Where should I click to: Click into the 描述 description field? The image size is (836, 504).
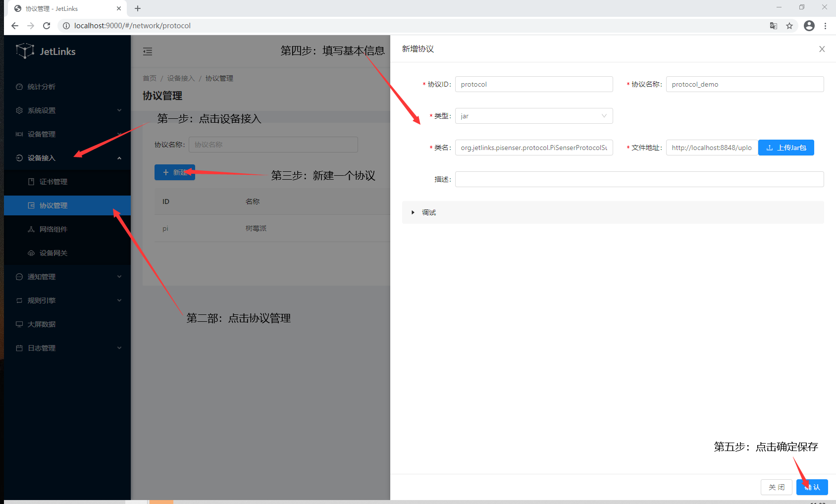[x=639, y=179]
